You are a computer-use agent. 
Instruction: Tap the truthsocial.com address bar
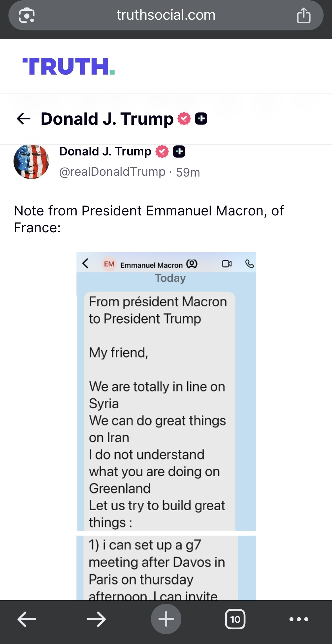166,15
